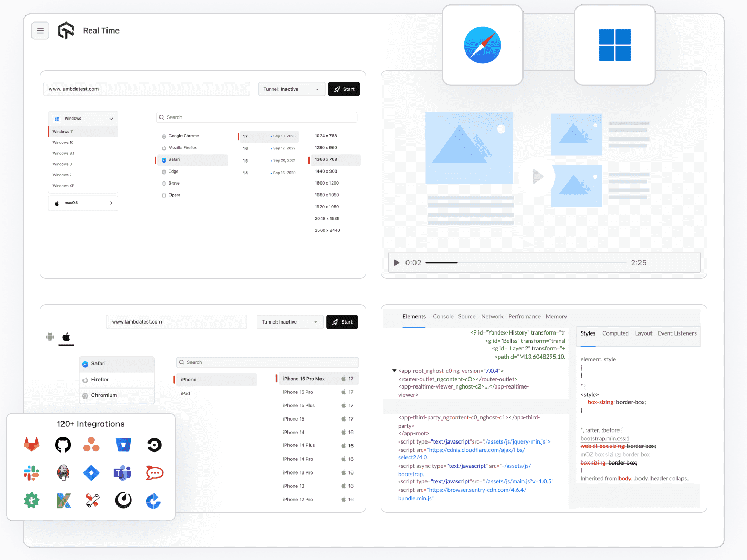Select version 16 dated Sep 12, 2022

[x=269, y=148]
